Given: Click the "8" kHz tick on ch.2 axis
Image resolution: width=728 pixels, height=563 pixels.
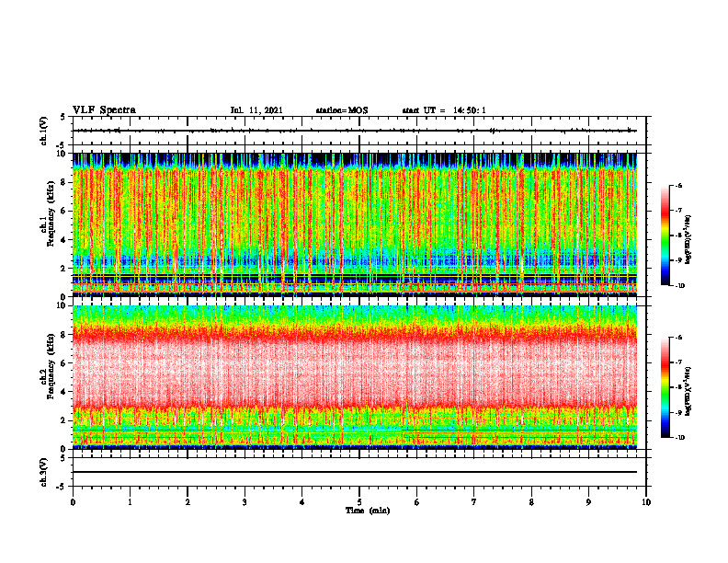Looking at the screenshot, I should coord(63,334).
